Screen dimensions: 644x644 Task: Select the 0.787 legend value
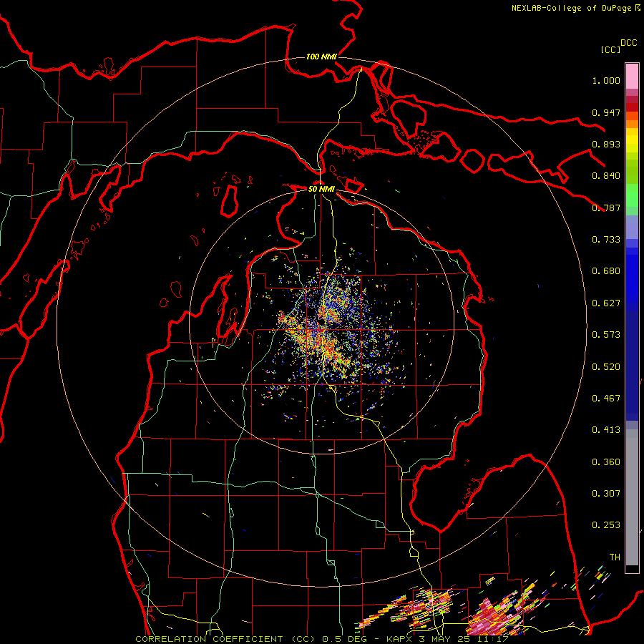tap(606, 208)
